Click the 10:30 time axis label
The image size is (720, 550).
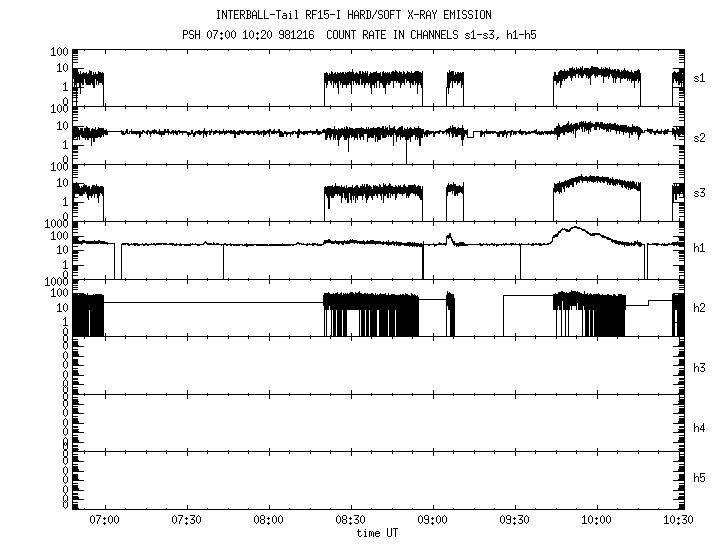(678, 521)
